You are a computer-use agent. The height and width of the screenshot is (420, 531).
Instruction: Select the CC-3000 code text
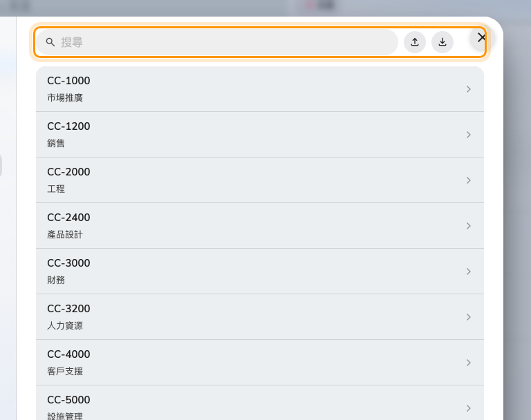(x=68, y=263)
